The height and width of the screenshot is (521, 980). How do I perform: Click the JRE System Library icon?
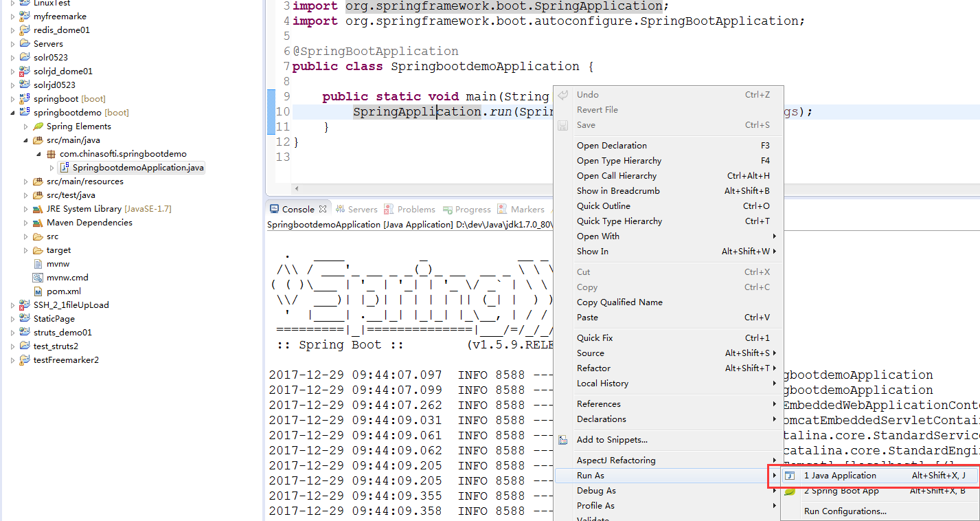pos(38,209)
